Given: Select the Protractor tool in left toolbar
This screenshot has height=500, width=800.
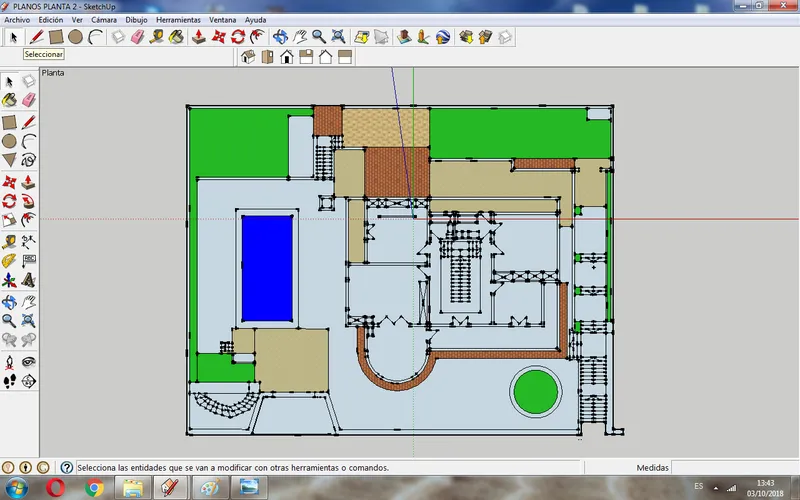Looking at the screenshot, I should pos(9,260).
